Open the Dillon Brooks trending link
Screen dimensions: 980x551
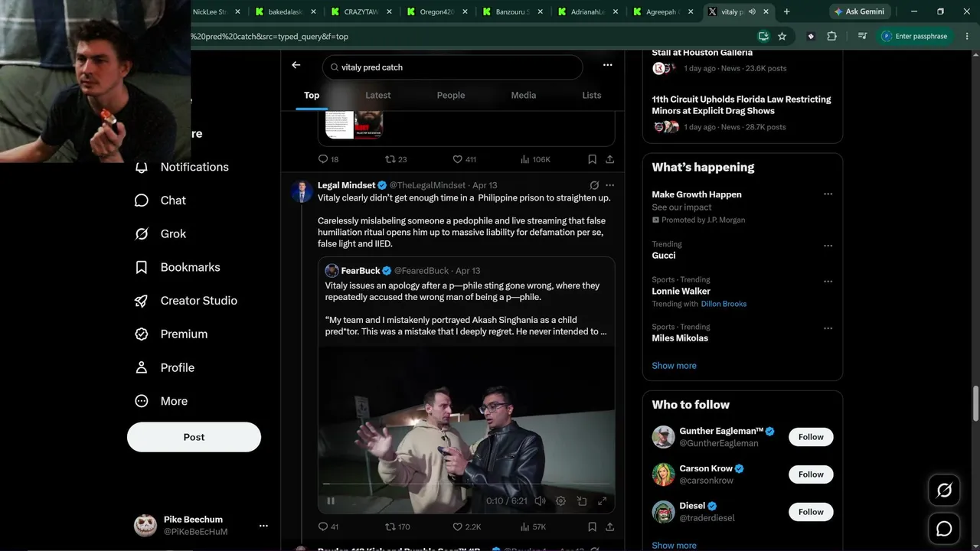point(724,304)
